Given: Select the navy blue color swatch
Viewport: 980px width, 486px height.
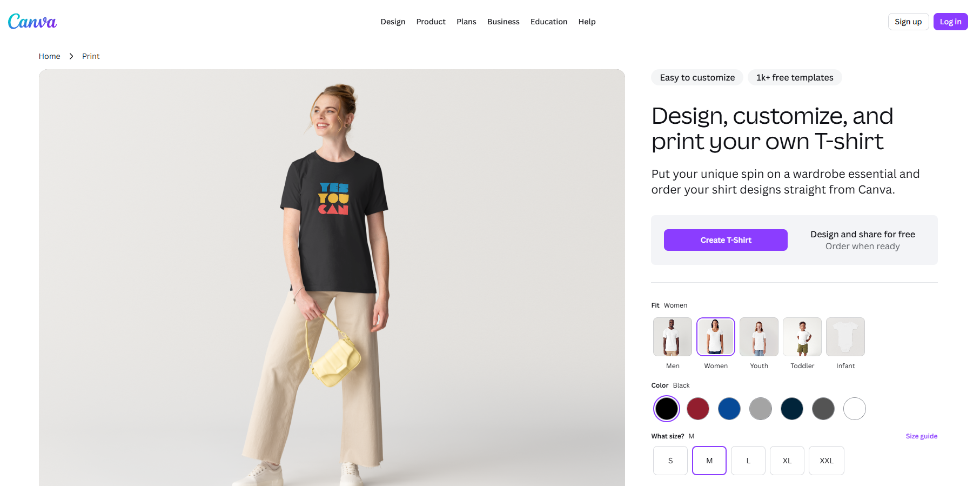Looking at the screenshot, I should pyautogui.click(x=791, y=409).
